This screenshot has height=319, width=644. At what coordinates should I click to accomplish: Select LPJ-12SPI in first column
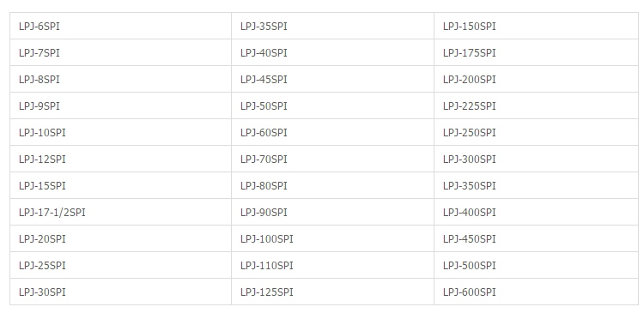(x=42, y=159)
